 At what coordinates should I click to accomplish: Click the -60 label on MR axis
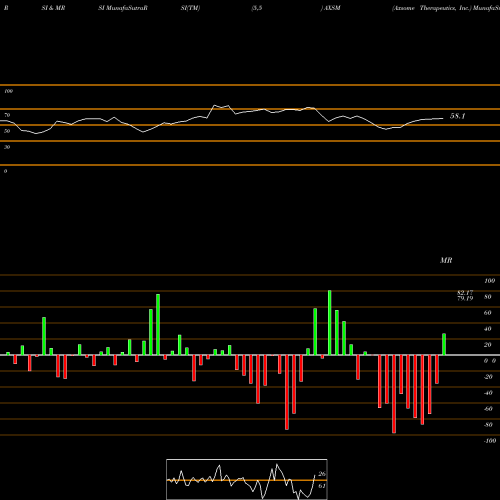click(488, 409)
